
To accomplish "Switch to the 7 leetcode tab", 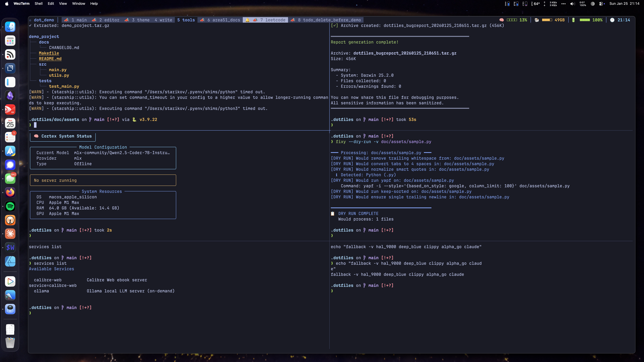I will coord(266,20).
